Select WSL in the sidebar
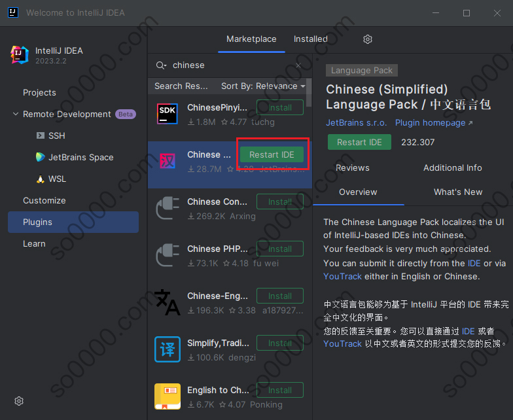This screenshot has height=420, width=513. pyautogui.click(x=58, y=179)
